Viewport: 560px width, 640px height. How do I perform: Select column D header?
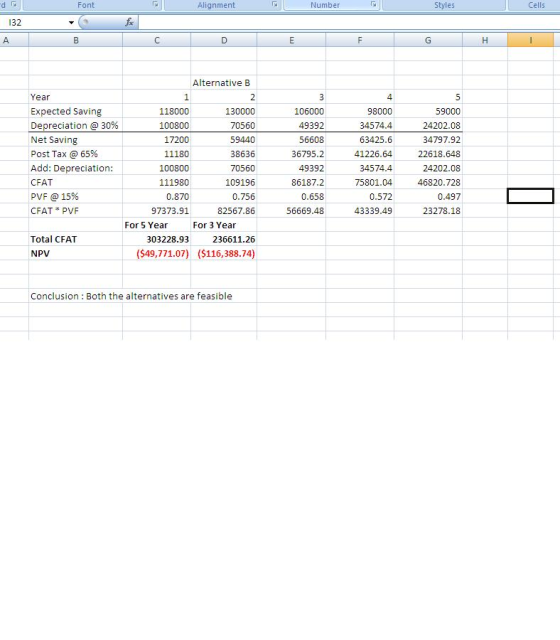pos(224,40)
